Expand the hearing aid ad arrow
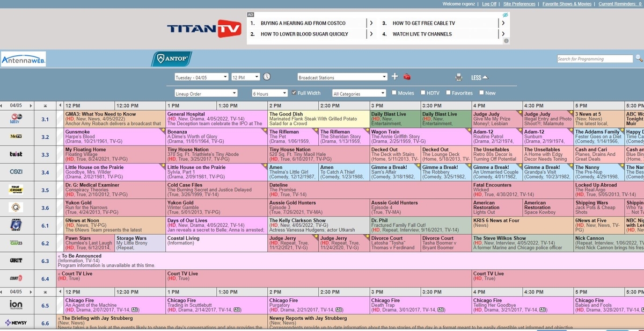The width and height of the screenshot is (644, 331). coord(370,23)
